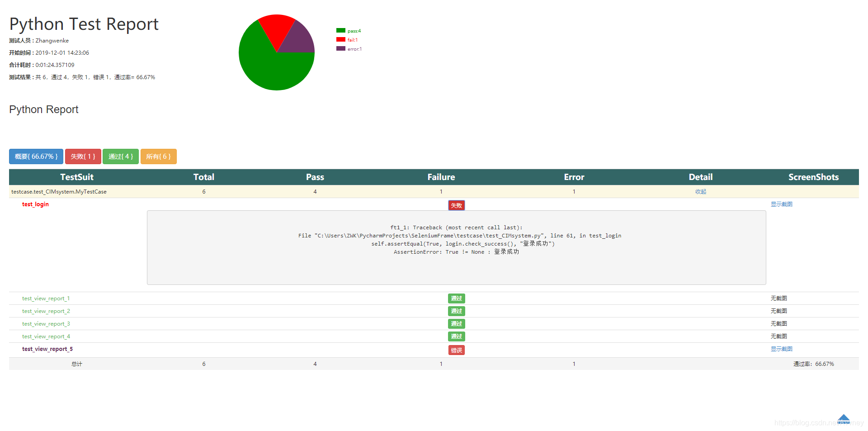
Task: Select test_view_report_1 case name
Action: (x=46, y=298)
